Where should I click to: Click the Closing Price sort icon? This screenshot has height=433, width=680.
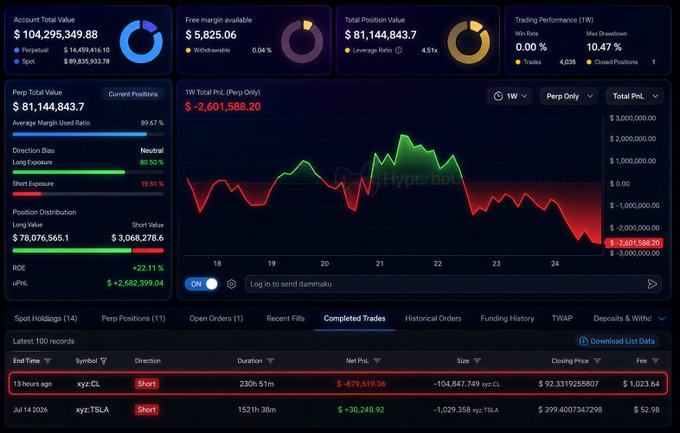coord(597,361)
